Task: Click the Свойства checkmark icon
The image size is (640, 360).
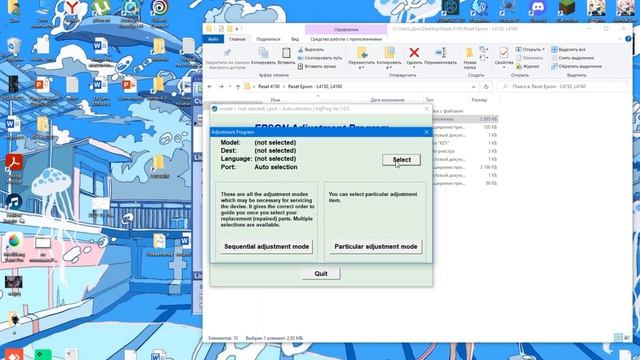Action: pos(504,53)
